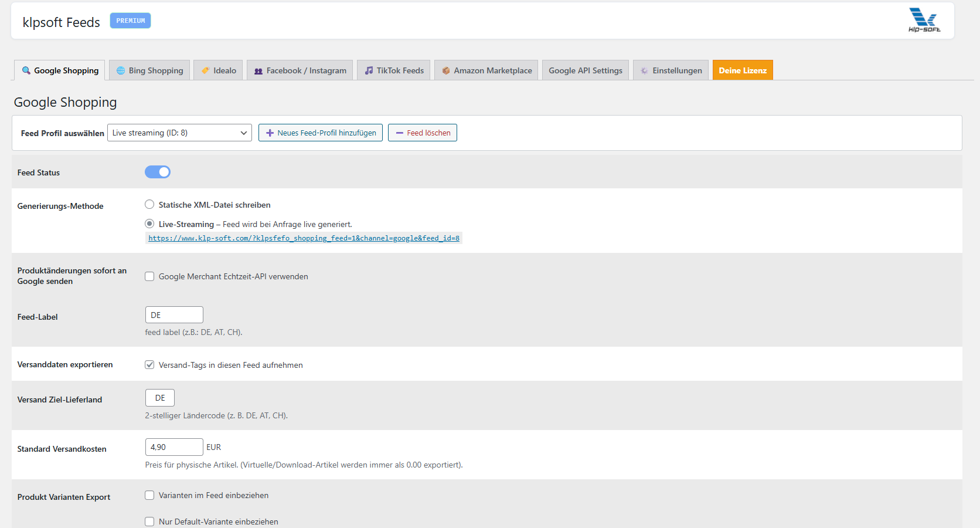Image resolution: width=980 pixels, height=528 pixels.
Task: Click the Versand Ziel-Lieferland input field
Action: (x=160, y=398)
